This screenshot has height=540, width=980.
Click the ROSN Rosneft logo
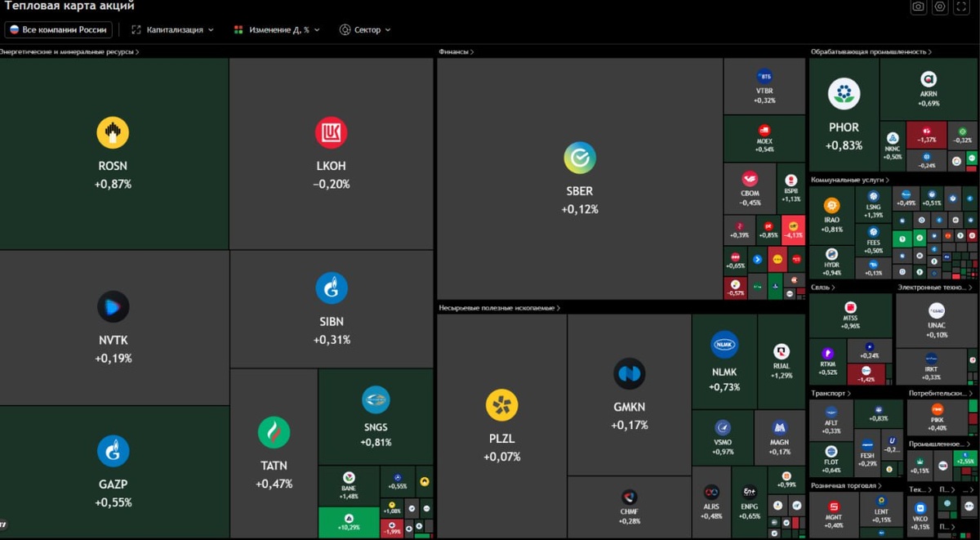[113, 132]
